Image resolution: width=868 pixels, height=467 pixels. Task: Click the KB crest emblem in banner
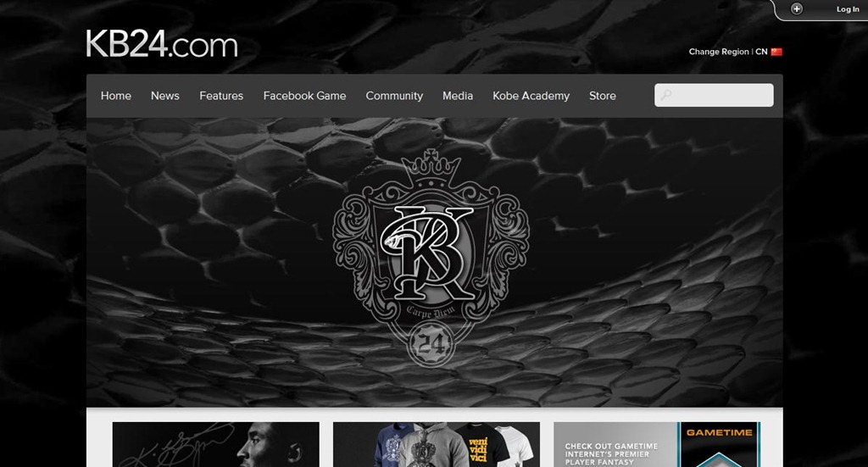tap(431, 256)
